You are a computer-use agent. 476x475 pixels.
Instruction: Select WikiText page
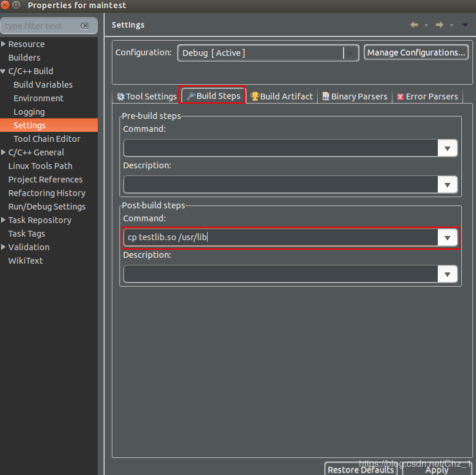pos(25,261)
